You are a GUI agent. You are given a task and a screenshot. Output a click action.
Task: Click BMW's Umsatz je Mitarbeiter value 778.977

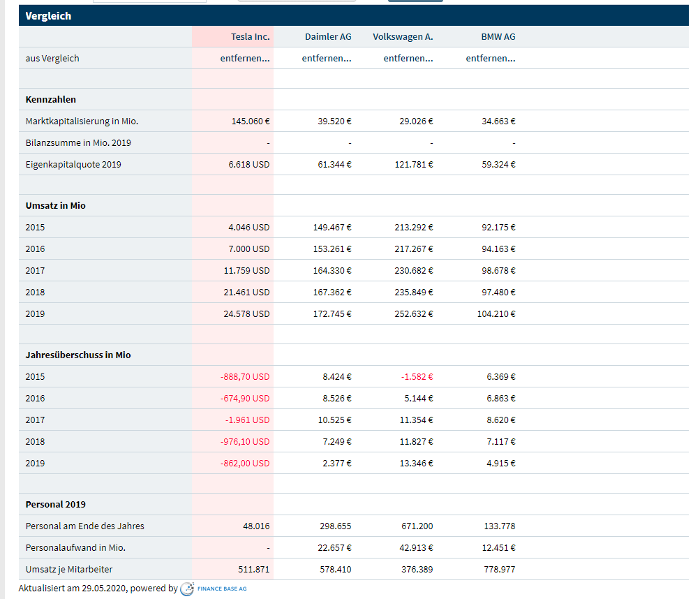[499, 570]
